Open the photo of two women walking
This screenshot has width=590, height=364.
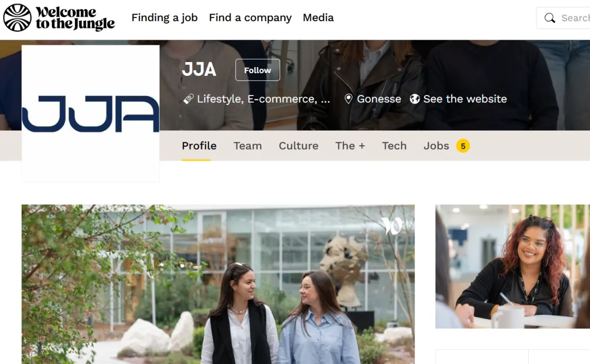click(218, 284)
